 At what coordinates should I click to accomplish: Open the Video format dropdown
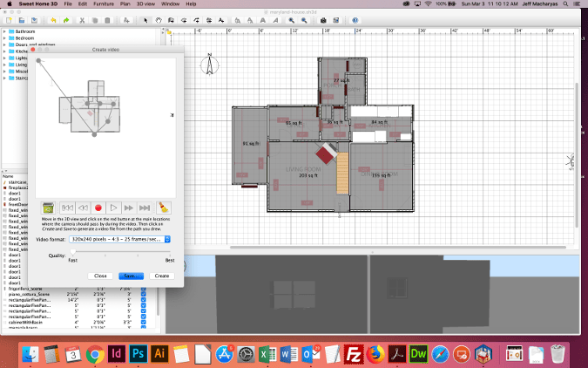pyautogui.click(x=119, y=239)
